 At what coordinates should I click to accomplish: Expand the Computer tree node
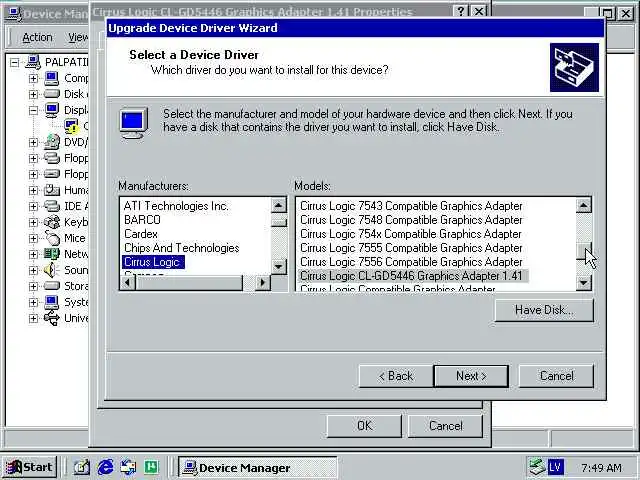(33, 78)
